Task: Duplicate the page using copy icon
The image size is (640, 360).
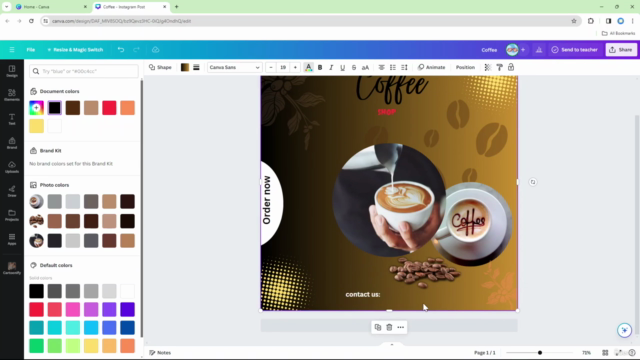Action: (x=378, y=327)
